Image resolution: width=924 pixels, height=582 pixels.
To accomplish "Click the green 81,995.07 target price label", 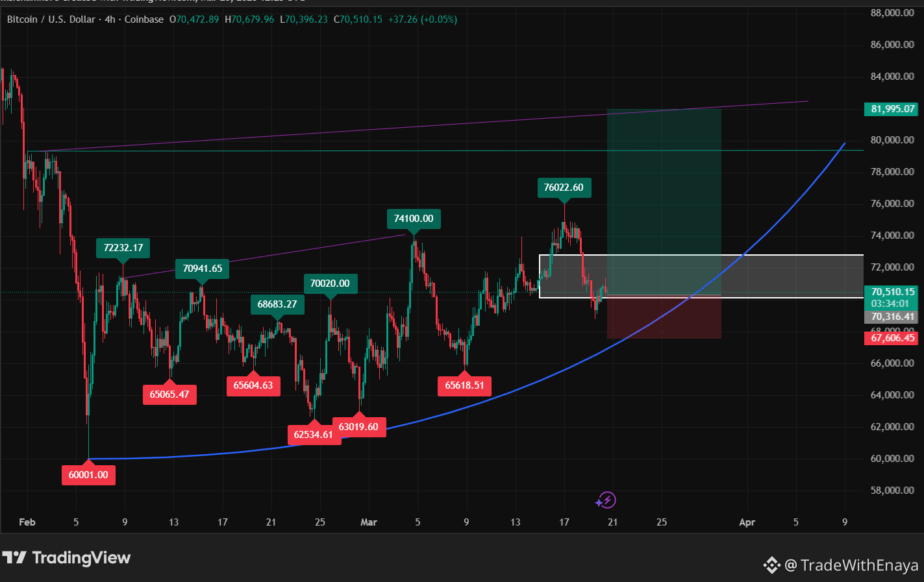I will 891,109.
